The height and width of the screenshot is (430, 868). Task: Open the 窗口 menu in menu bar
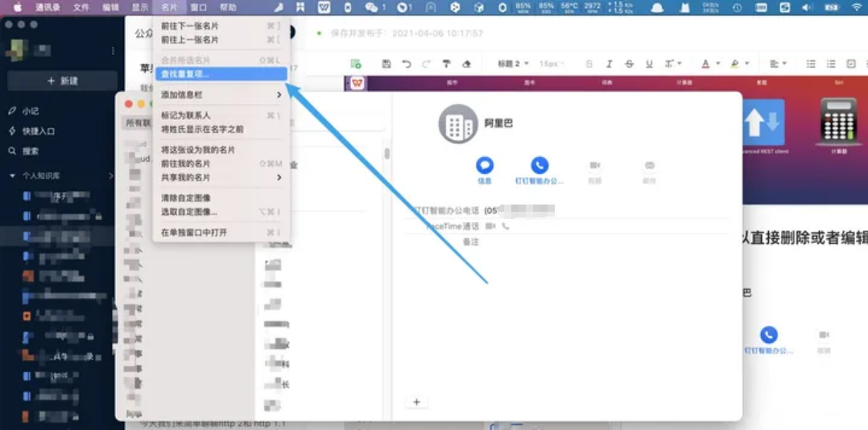pyautogui.click(x=198, y=7)
